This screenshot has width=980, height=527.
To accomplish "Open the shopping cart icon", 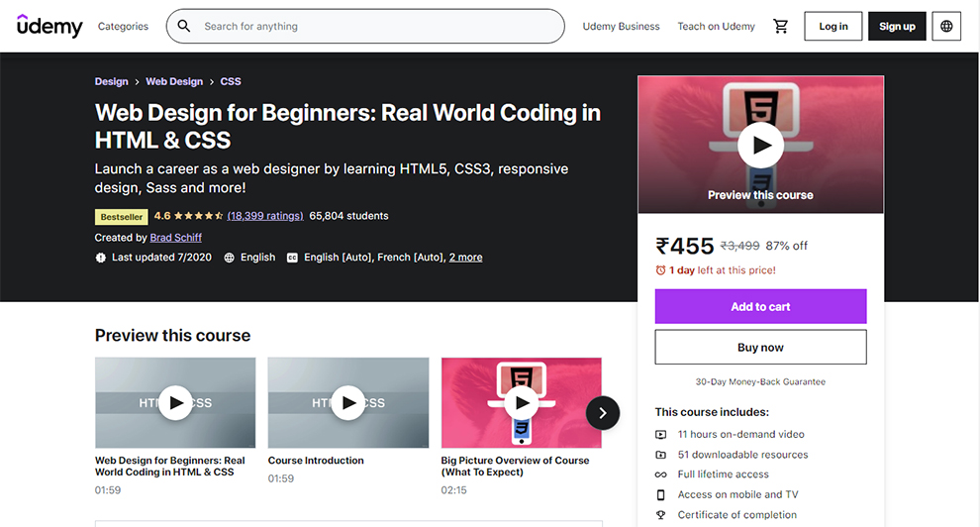I will click(781, 27).
